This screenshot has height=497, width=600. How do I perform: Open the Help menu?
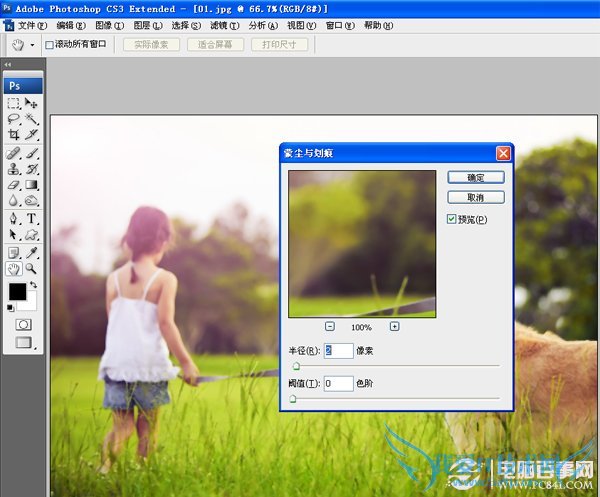(378, 26)
